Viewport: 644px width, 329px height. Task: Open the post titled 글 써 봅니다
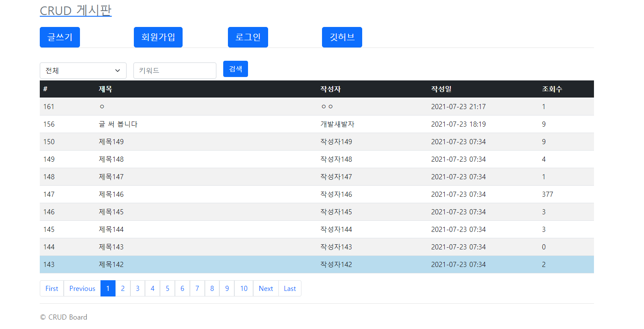[x=118, y=124]
